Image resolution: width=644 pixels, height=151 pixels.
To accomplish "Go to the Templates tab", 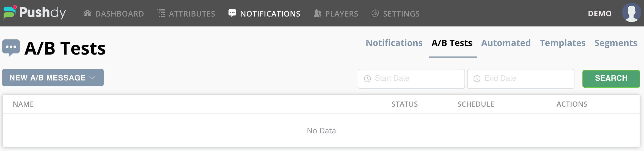I will [x=562, y=43].
